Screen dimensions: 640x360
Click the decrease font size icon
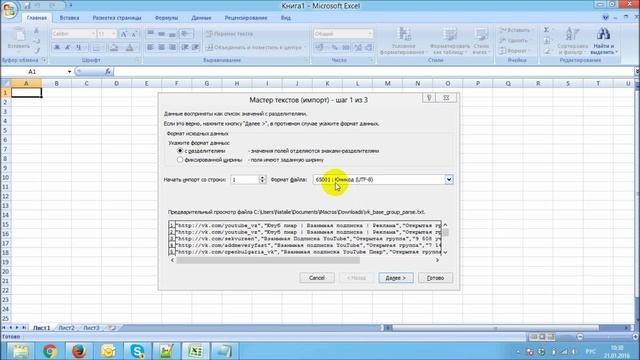pos(134,34)
